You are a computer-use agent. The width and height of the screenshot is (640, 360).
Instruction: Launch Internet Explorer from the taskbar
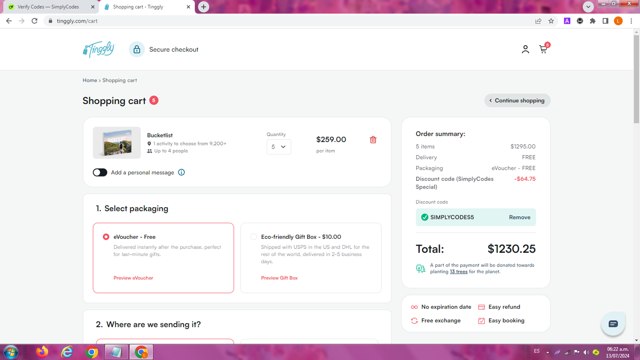(67, 352)
